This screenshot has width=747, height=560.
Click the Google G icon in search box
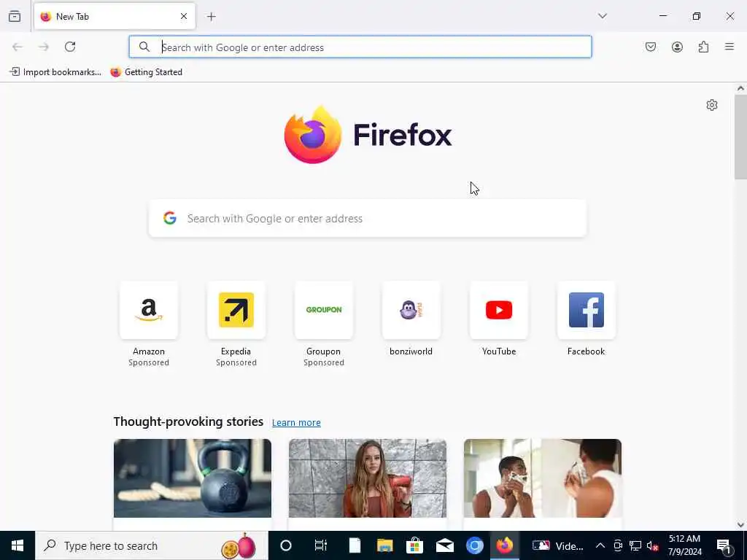click(x=170, y=218)
